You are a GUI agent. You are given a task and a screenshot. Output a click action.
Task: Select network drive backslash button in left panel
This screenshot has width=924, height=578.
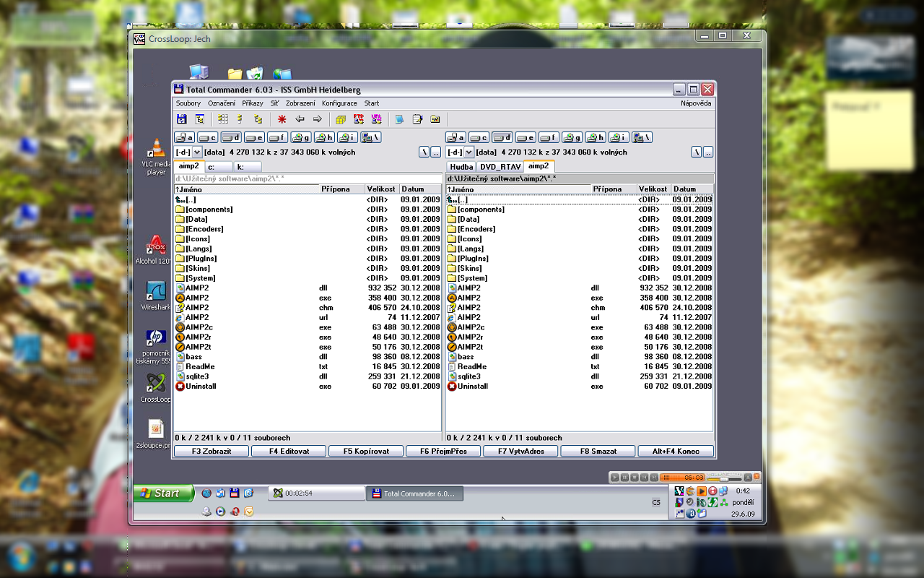[371, 137]
